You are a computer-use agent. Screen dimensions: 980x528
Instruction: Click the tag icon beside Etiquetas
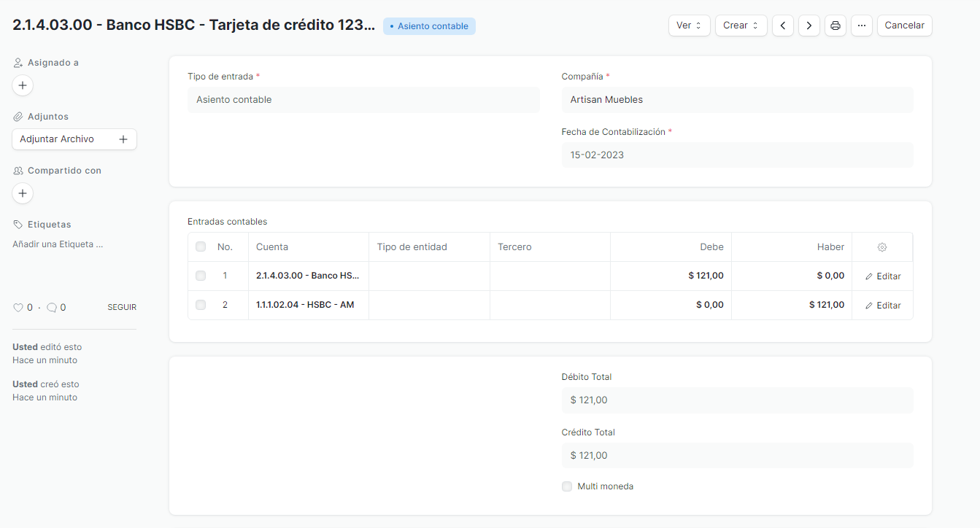pyautogui.click(x=18, y=225)
